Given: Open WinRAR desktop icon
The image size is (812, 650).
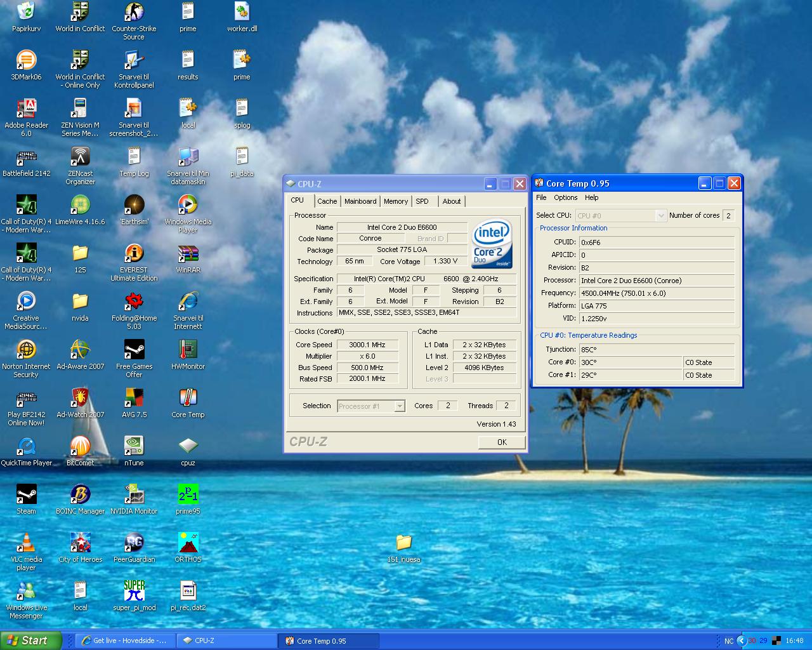Looking at the screenshot, I should pyautogui.click(x=188, y=253).
